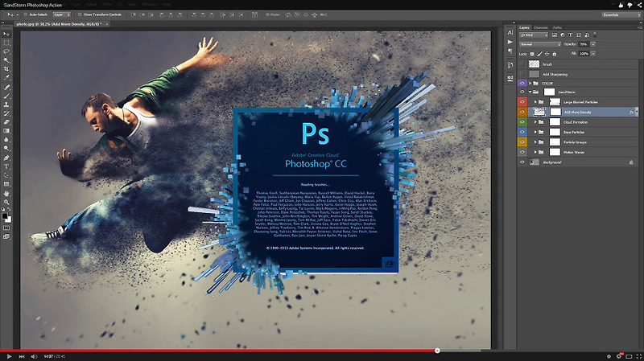644x361 pixels.
Task: Select the Brush tool in the toolbar
Action: (6, 96)
